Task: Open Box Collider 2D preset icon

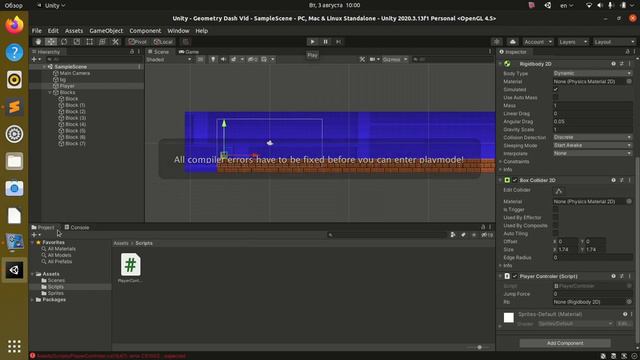Action: [x=622, y=180]
